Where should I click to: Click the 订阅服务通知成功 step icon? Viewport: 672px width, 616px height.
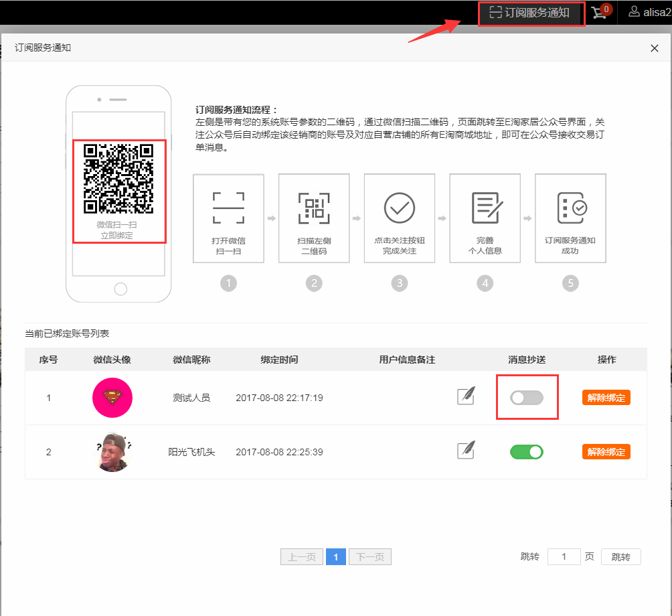coord(572,208)
